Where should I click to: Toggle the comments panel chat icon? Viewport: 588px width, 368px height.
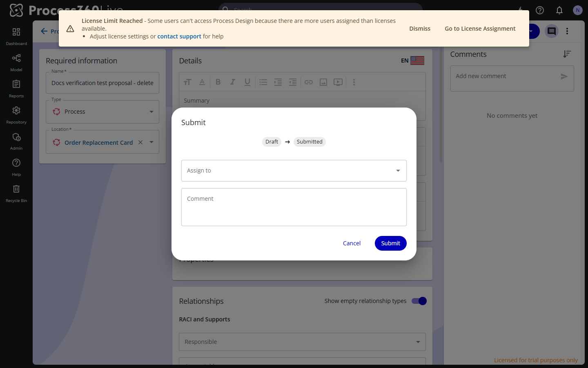tap(552, 31)
